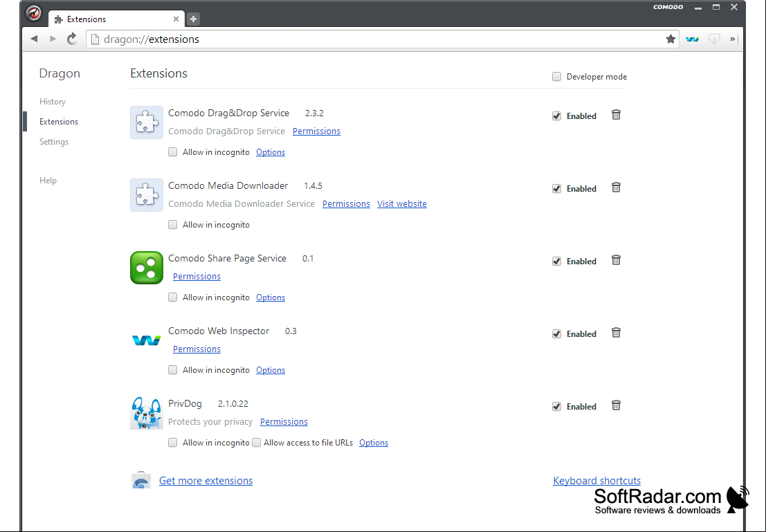This screenshot has width=766, height=532.
Task: Open Settings in the sidebar
Action: click(x=54, y=142)
